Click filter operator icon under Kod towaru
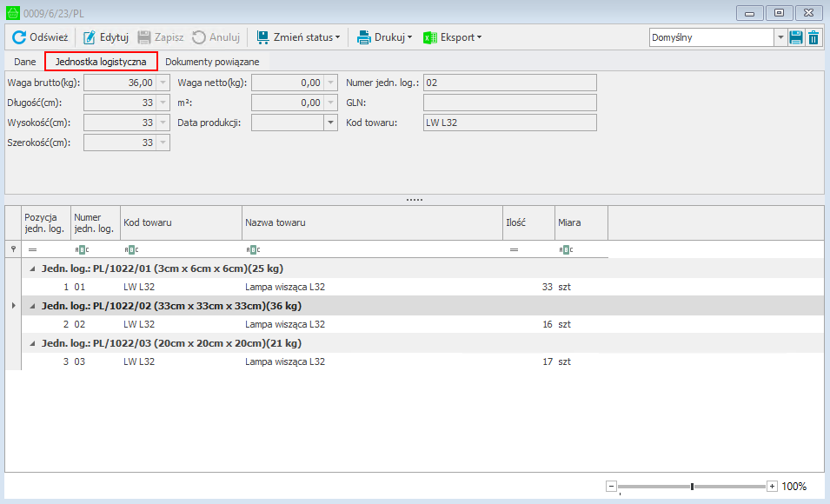 click(x=130, y=250)
